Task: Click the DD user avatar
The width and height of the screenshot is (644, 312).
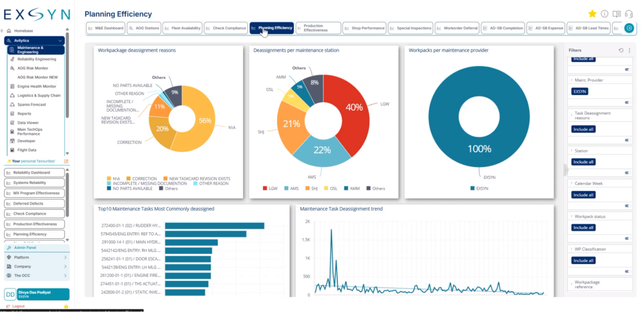Action: pyautogui.click(x=10, y=294)
